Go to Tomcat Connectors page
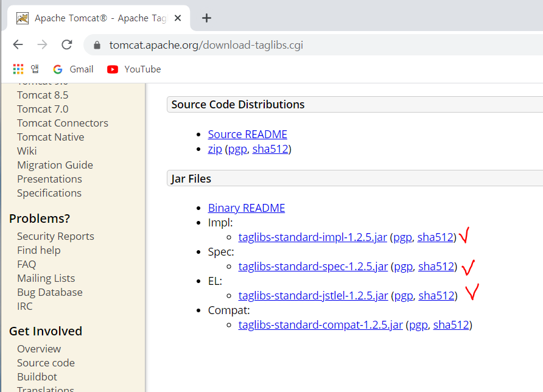This screenshot has height=392, width=543. (x=63, y=123)
